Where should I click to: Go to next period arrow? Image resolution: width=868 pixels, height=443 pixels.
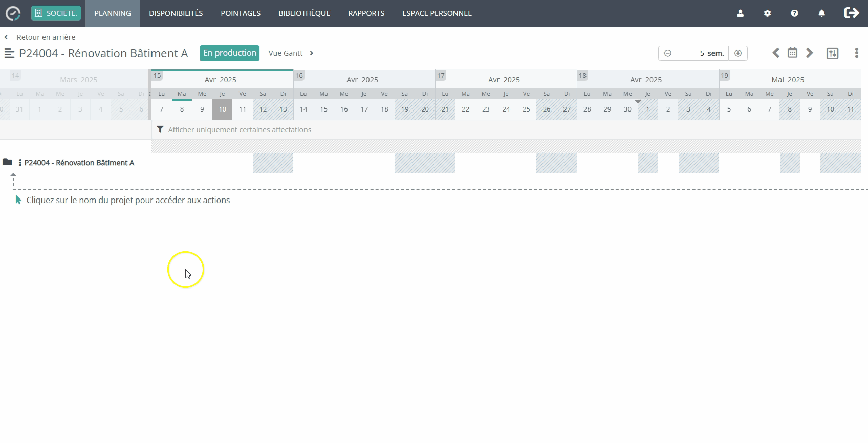coord(809,53)
